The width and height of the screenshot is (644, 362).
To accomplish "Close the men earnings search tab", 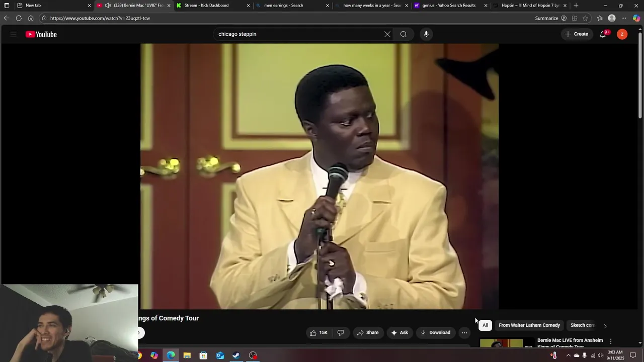I will (x=328, y=6).
